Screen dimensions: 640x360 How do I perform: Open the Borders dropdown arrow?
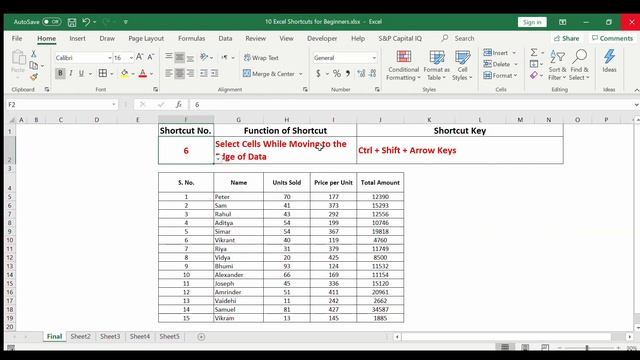pyautogui.click(x=112, y=74)
